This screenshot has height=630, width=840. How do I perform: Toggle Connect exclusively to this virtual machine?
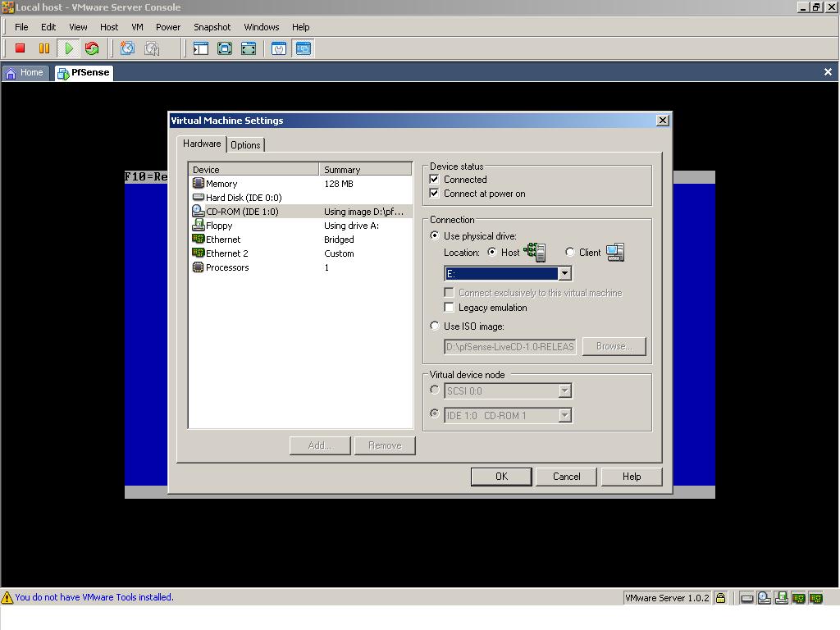pos(449,293)
